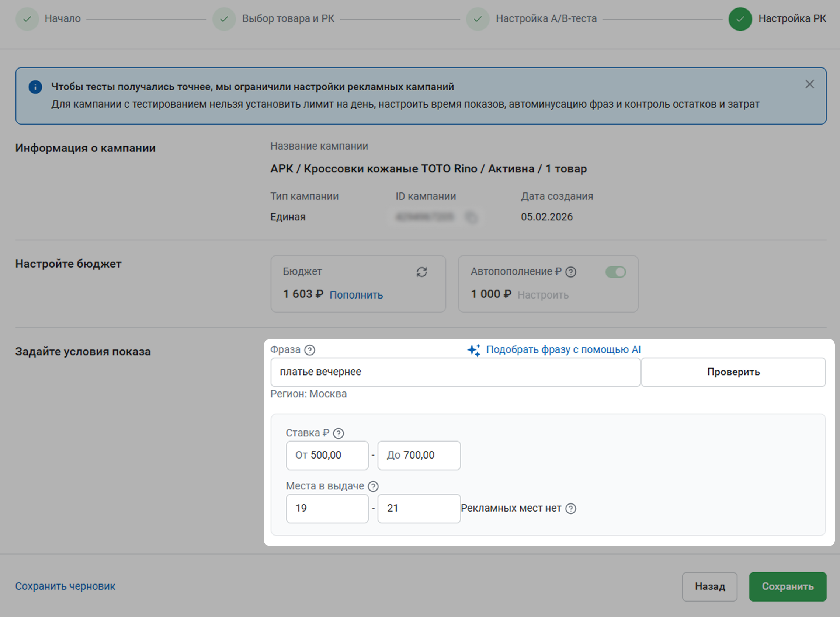Click the budget refresh icon
Viewport: 840px width, 617px height.
tap(421, 272)
